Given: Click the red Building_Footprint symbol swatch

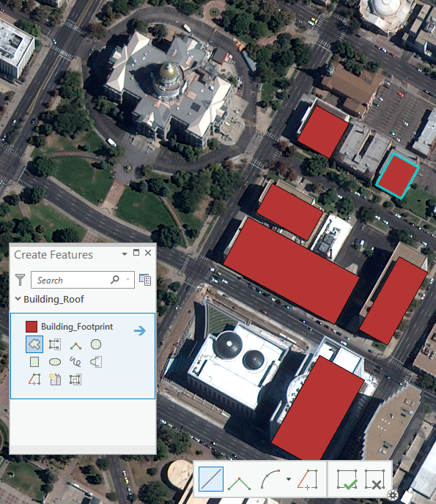Looking at the screenshot, I should [32, 327].
